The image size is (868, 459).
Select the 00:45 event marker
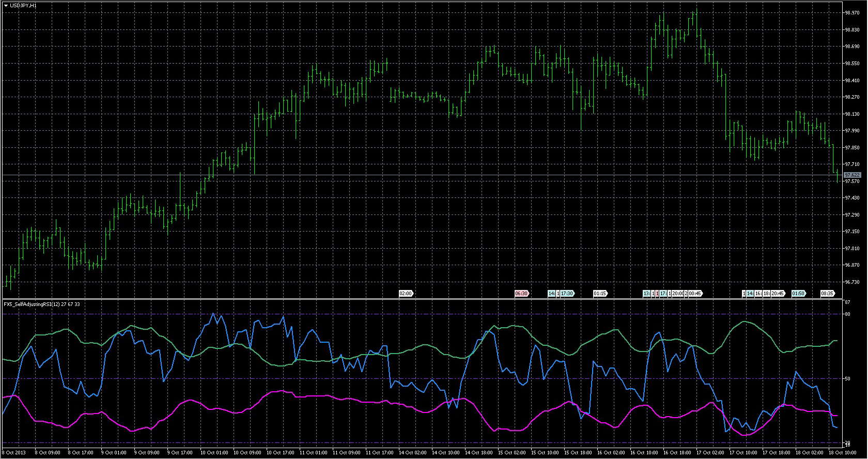695,294
